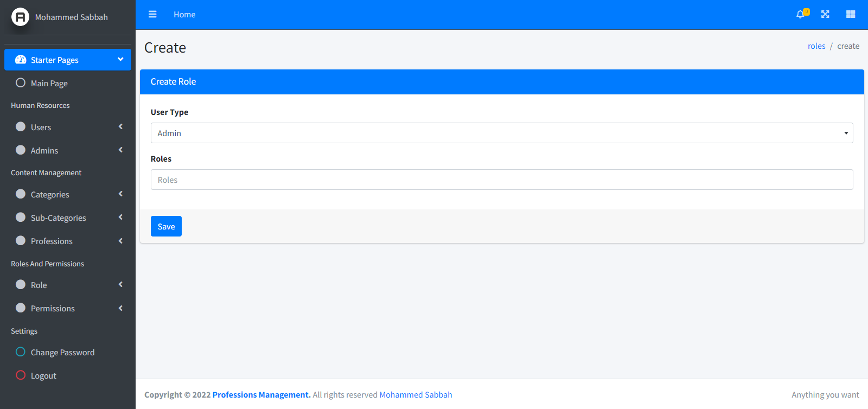Click the Starter Pages dashboard icon
The width and height of the screenshot is (868, 409).
21,60
